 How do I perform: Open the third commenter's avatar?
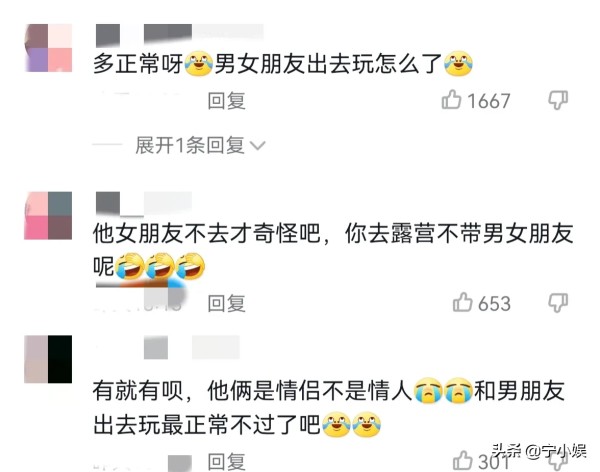coord(48,359)
